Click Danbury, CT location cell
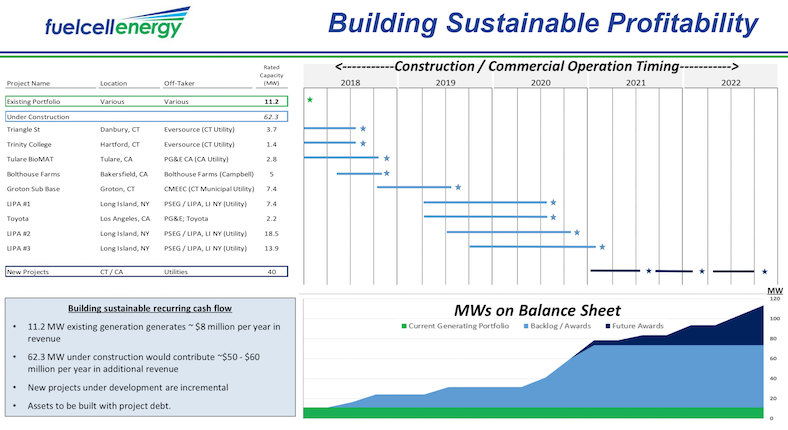The width and height of the screenshot is (788, 430). [120, 130]
